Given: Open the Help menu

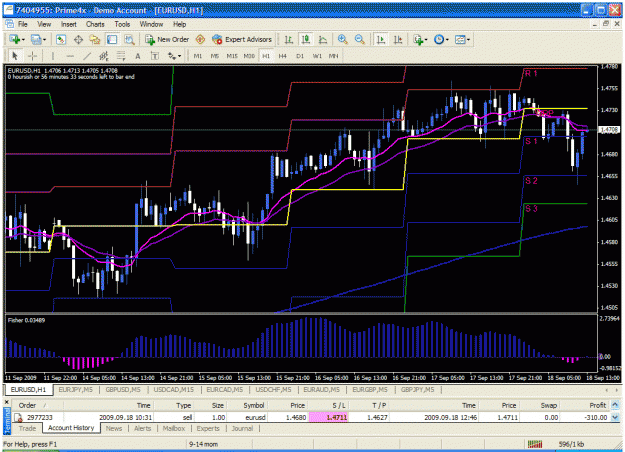Looking at the screenshot, I should click(x=179, y=24).
